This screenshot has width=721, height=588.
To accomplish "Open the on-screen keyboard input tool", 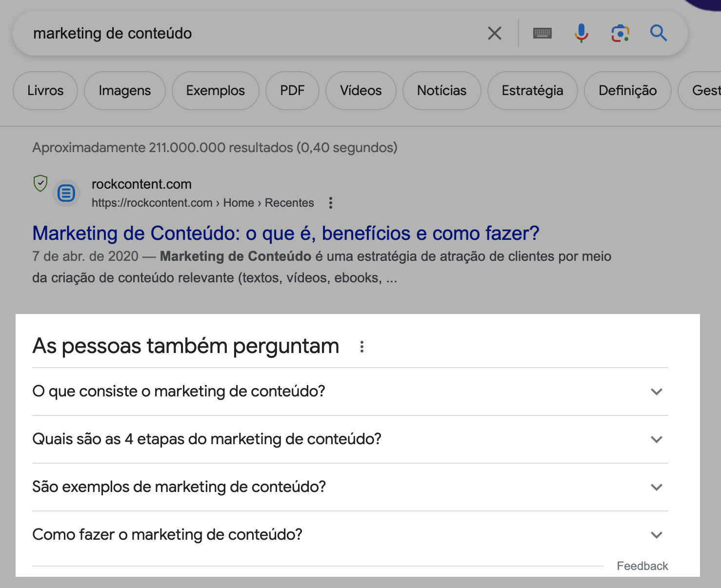I will point(542,34).
